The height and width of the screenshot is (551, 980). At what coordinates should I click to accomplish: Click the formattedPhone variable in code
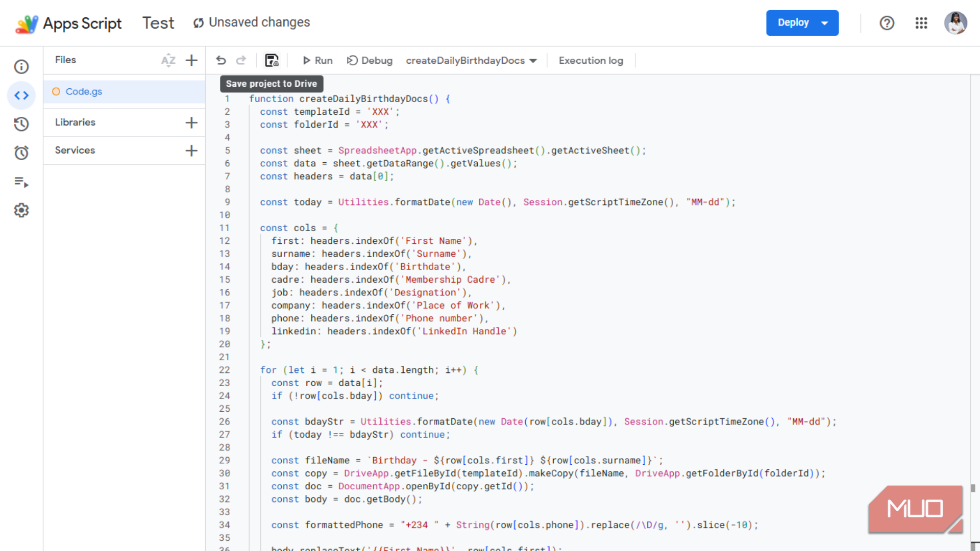(x=344, y=525)
